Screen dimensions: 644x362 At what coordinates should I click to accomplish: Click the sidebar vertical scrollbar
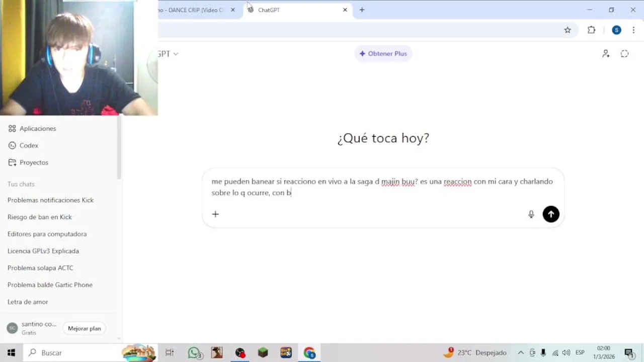(x=119, y=147)
